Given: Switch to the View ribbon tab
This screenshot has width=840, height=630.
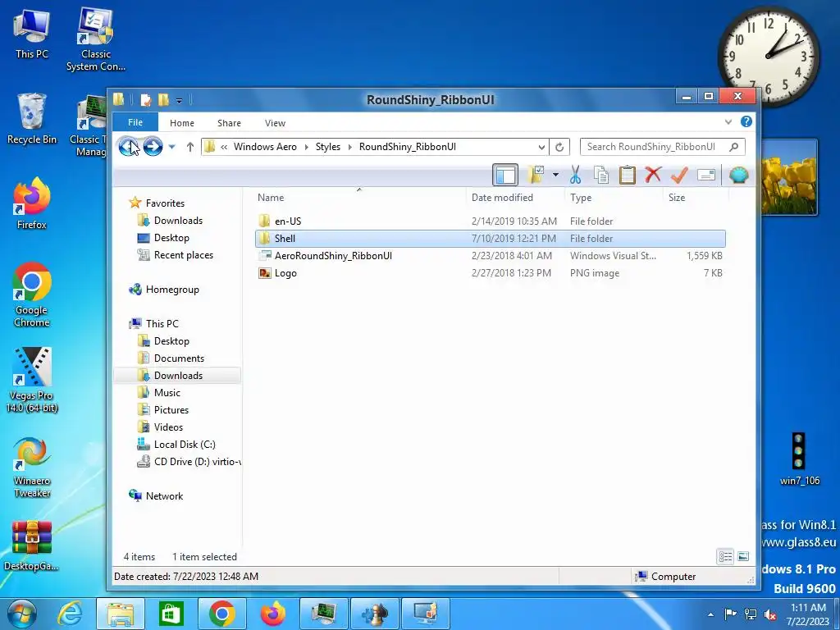Looking at the screenshot, I should tap(275, 123).
